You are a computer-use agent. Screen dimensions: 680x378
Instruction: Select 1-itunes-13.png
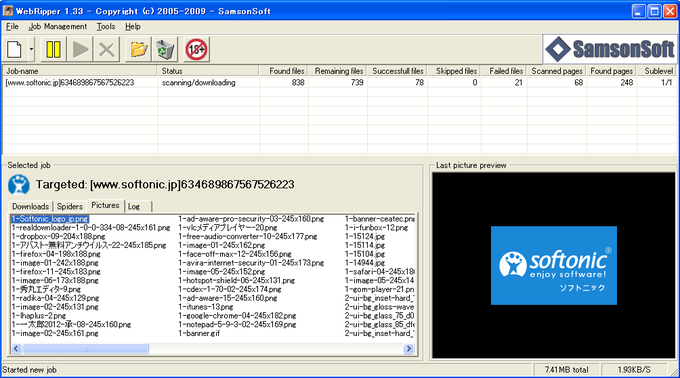click(206, 307)
